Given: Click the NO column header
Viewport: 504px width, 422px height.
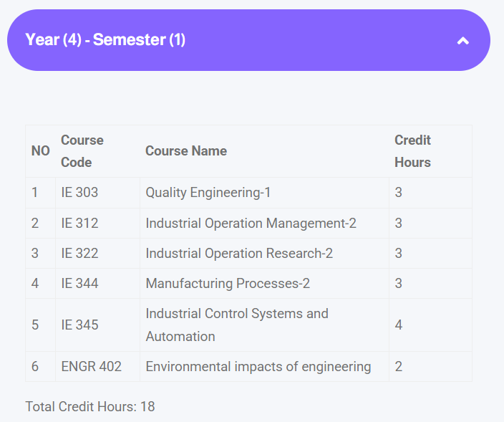Looking at the screenshot, I should pyautogui.click(x=40, y=151).
